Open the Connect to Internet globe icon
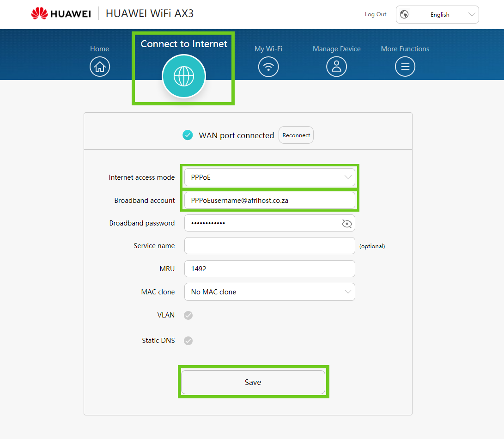Image resolution: width=504 pixels, height=439 pixels. 183,76
